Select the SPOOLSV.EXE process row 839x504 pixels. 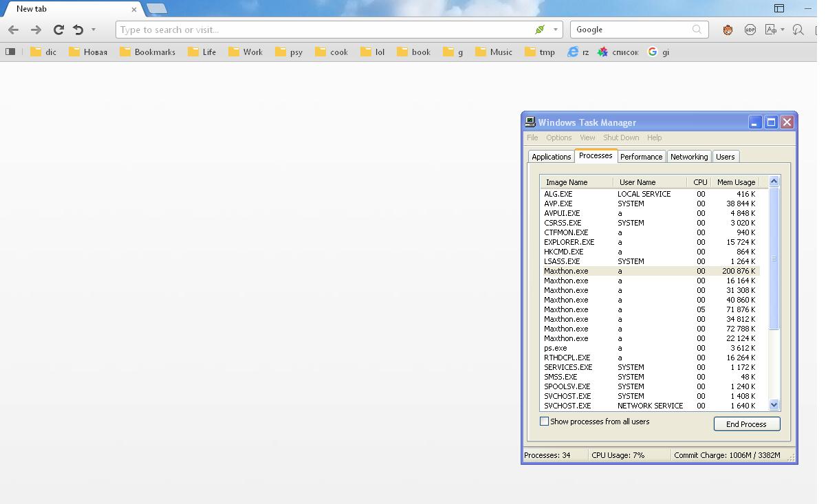650,386
